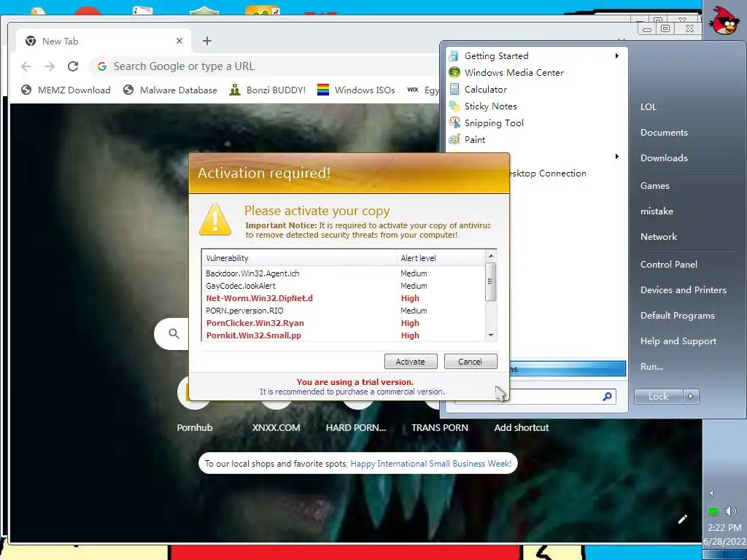The height and width of the screenshot is (560, 747).
Task: Click the yellow warning triangle icon
Action: click(215, 220)
